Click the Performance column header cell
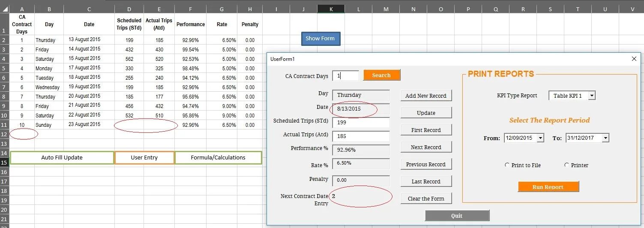644x228 pixels. pos(191,24)
